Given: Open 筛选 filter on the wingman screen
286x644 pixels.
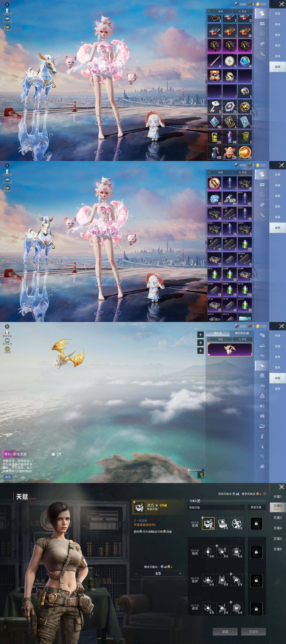Looking at the screenshot, I should (x=242, y=339).
